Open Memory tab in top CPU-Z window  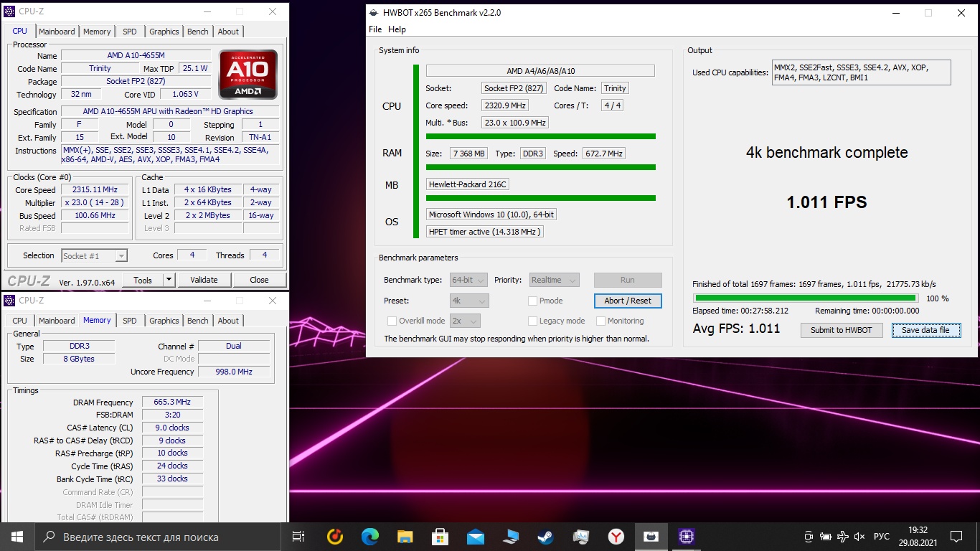tap(97, 32)
